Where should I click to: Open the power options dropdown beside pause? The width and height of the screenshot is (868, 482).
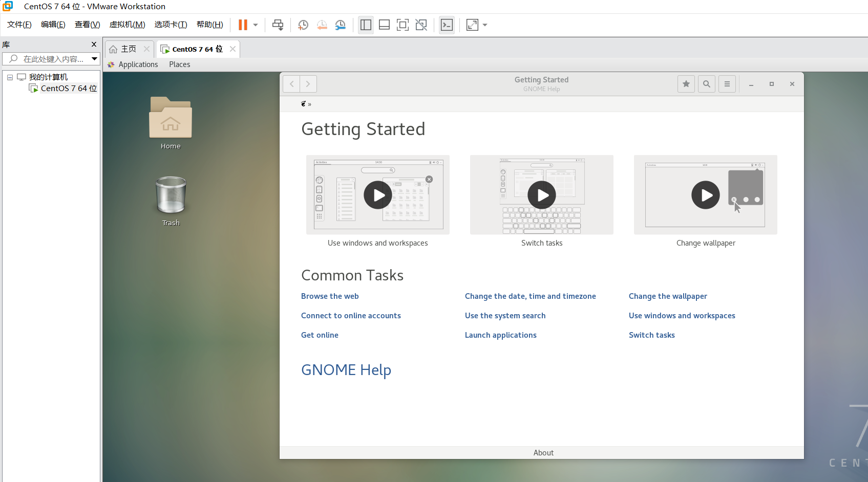point(256,25)
